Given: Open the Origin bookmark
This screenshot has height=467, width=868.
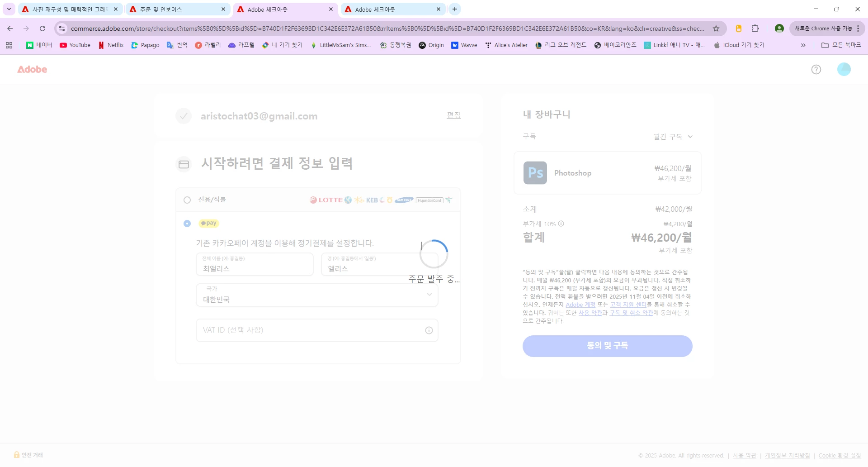Looking at the screenshot, I should [x=431, y=45].
